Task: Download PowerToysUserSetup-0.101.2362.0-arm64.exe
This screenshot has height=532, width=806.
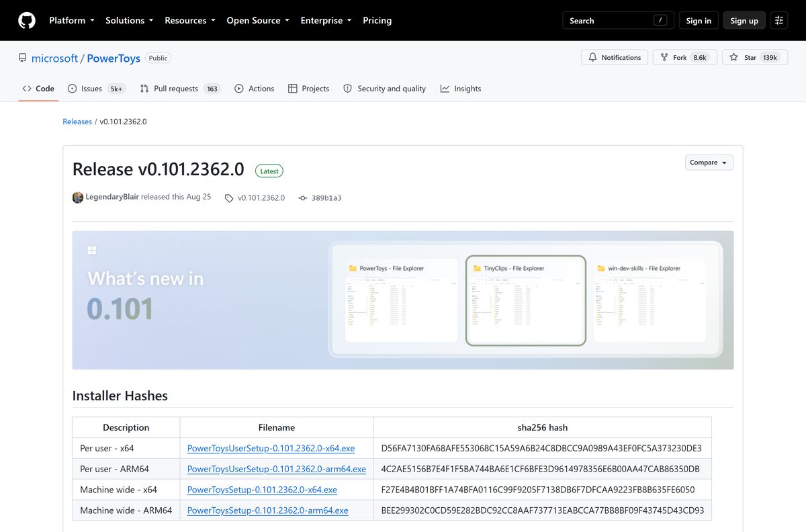Action: coord(277,469)
